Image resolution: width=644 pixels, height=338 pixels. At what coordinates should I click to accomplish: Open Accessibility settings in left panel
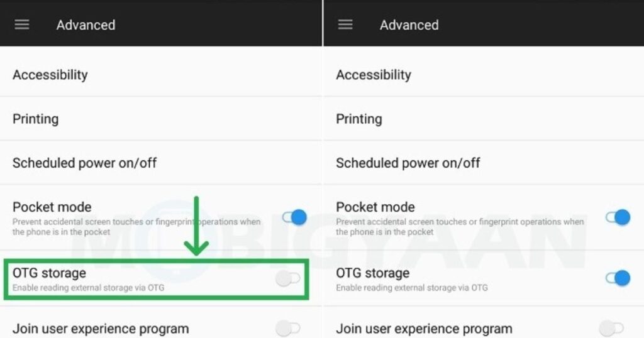tap(50, 75)
